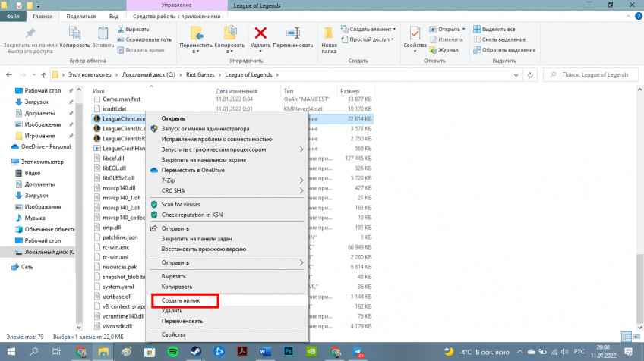This screenshot has width=644, height=361.
Task: Switch to details view button
Action: coord(627,337)
